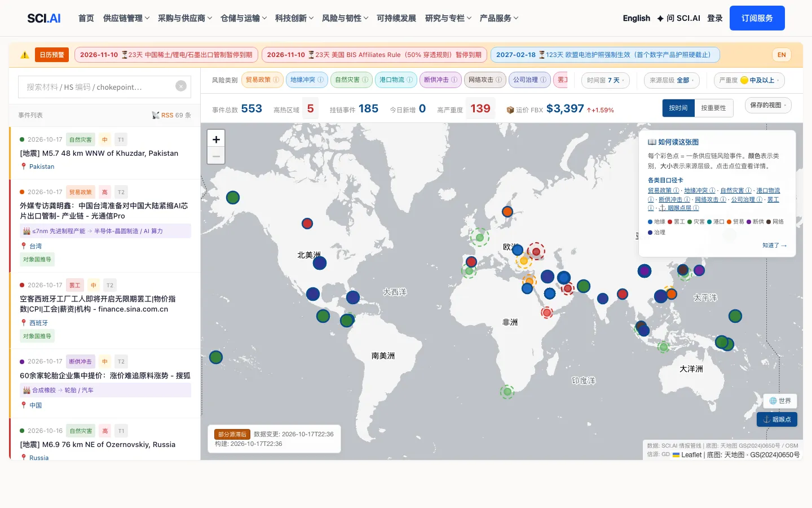Image resolution: width=812 pixels, height=508 pixels.
Task: Zoom out on the map
Action: (216, 156)
